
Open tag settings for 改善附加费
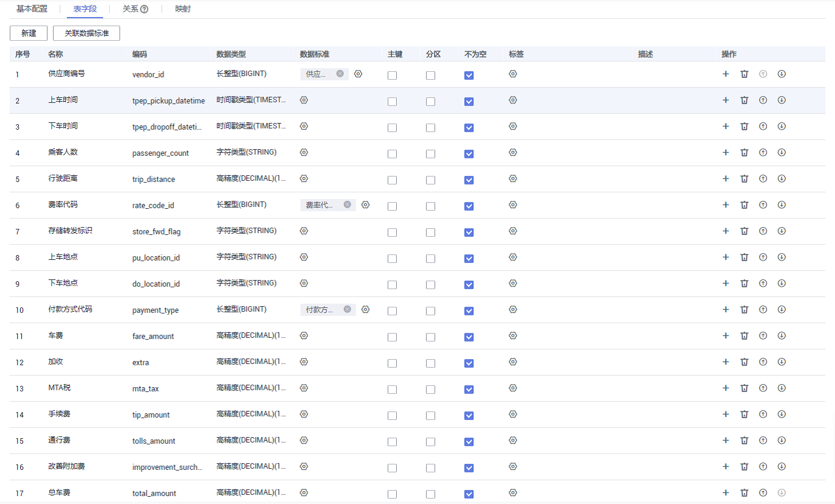tap(513, 467)
